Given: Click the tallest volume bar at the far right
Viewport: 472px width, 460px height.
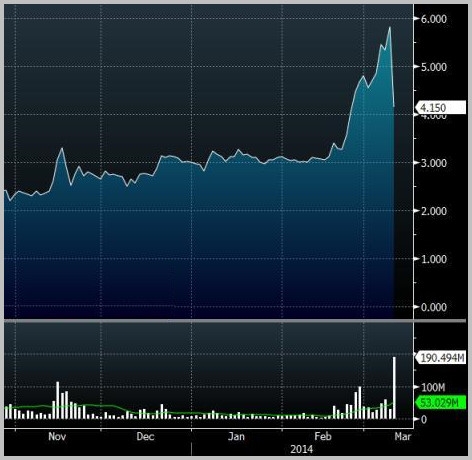Looking at the screenshot, I should (x=394, y=388).
